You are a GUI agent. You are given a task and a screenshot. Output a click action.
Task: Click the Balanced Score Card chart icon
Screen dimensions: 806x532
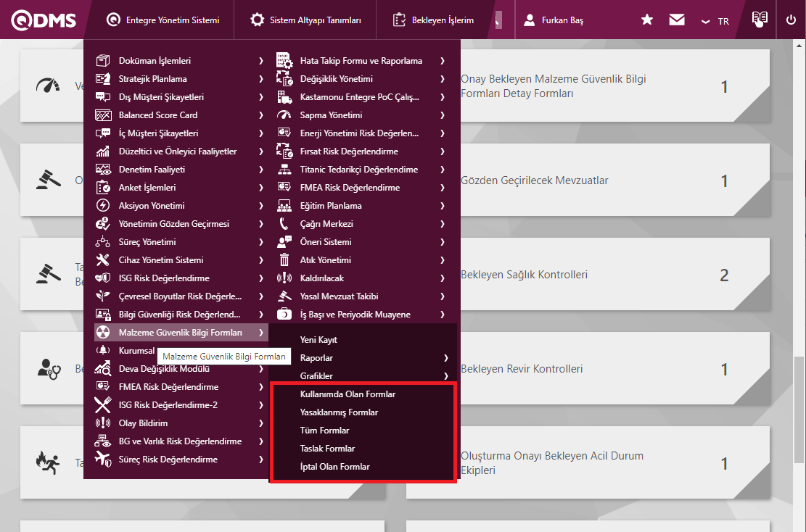(103, 115)
